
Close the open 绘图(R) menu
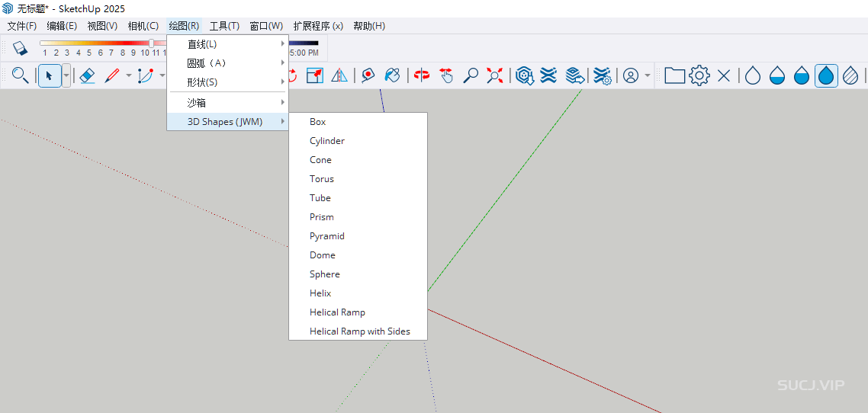tap(185, 26)
